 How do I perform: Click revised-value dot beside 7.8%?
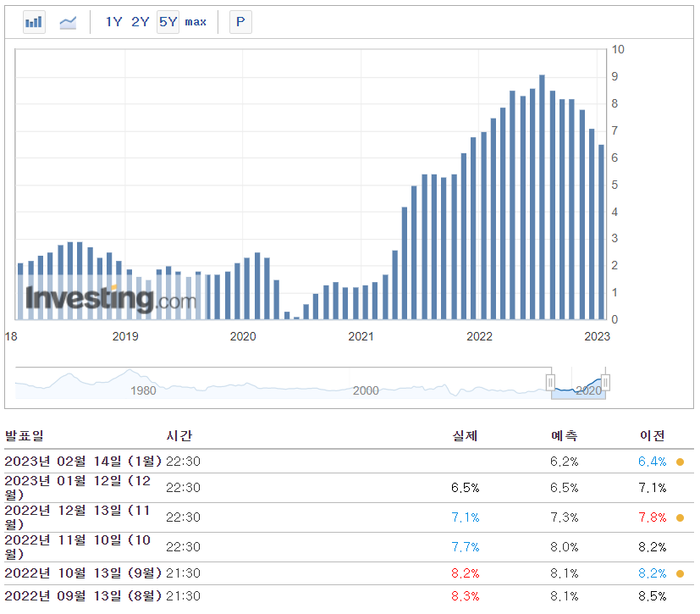(680, 517)
